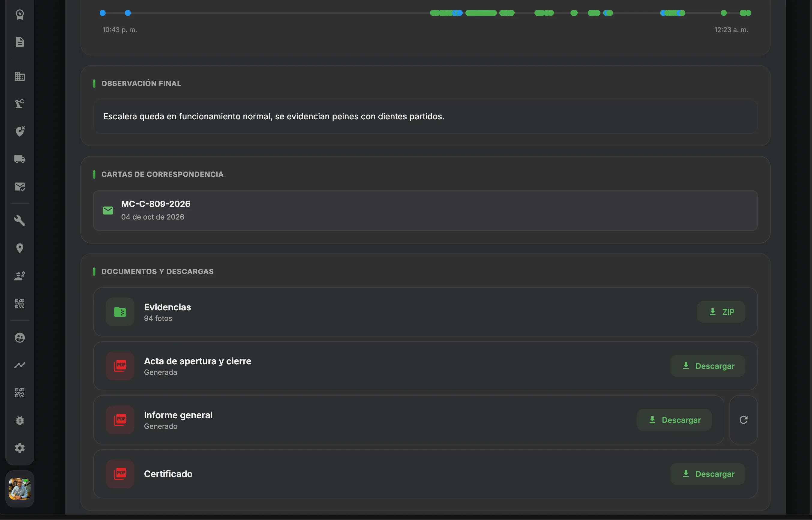Open the delivery truck sidebar icon
The width and height of the screenshot is (812, 520).
click(20, 159)
